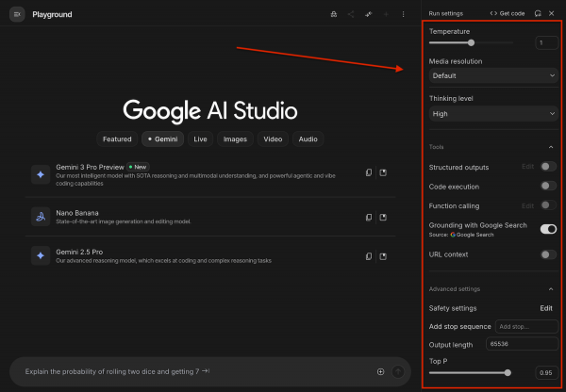Select the Audio tab
Image resolution: width=566 pixels, height=392 pixels.
coord(308,139)
